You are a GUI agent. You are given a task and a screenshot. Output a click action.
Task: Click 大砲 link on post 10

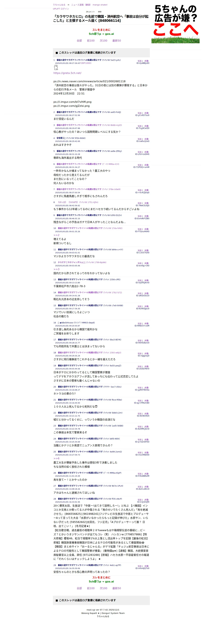click(x=146, y=229)
